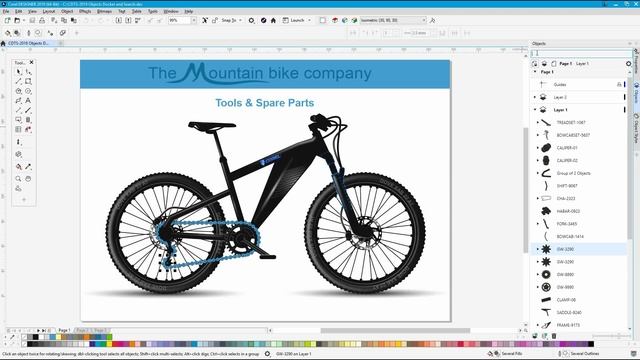Viewport: 640px width, 360px height.
Task: Open the Window menu
Action: coord(171,11)
